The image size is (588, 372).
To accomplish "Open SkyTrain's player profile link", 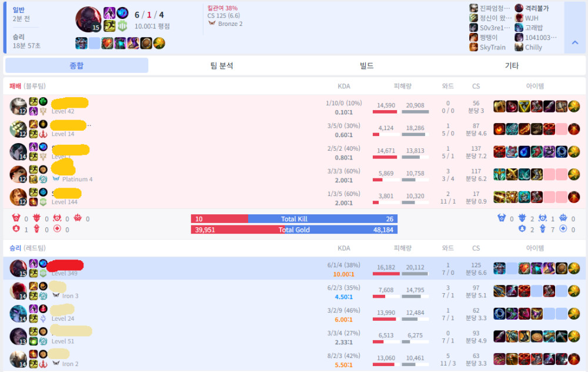I will [492, 48].
